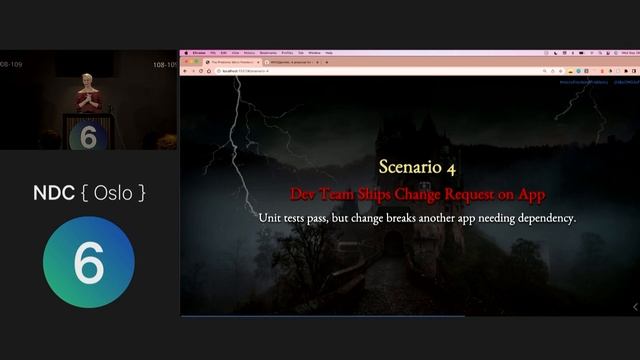
Task: Open a new browser tab
Action: tap(327, 62)
